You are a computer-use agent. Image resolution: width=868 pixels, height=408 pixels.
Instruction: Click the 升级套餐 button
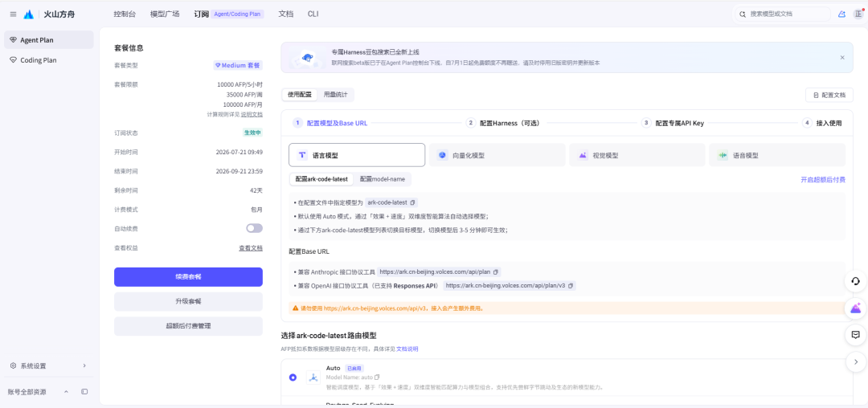188,302
